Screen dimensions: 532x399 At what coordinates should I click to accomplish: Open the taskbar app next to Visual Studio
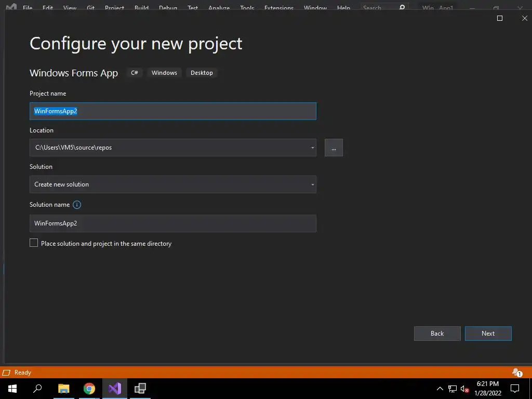click(140, 389)
